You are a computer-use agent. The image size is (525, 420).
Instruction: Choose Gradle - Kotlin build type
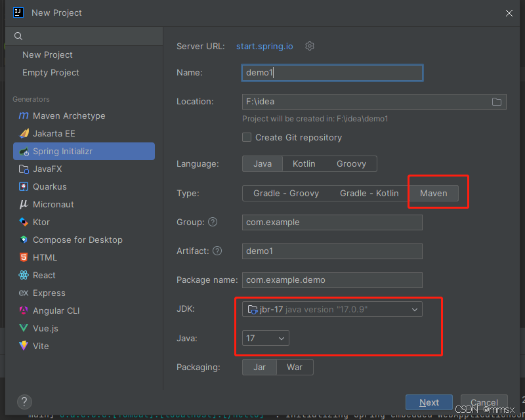(x=369, y=193)
